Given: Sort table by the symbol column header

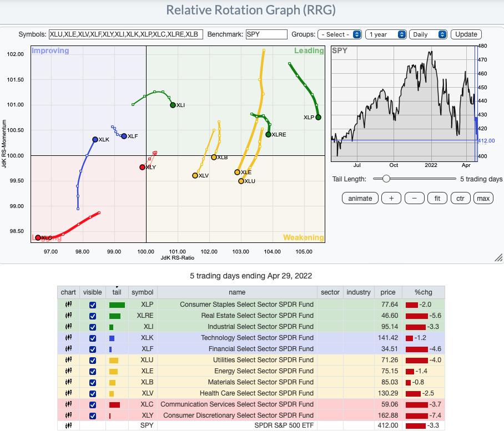Looking at the screenshot, I should (142, 292).
